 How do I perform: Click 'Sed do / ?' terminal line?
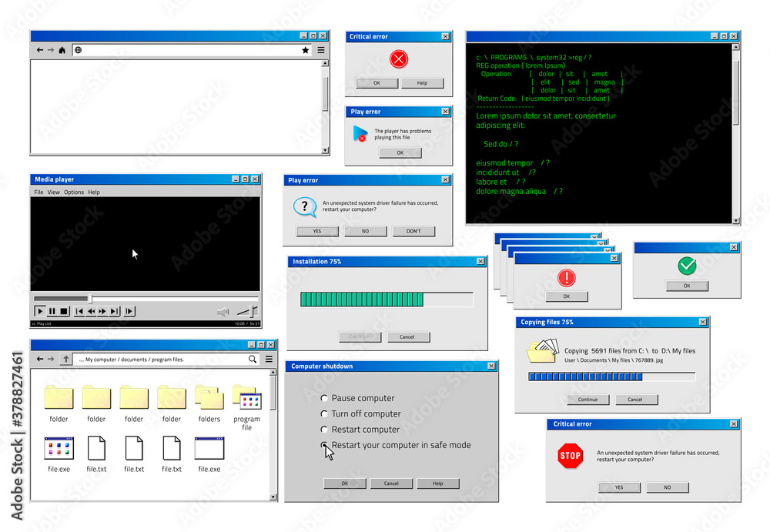(501, 144)
